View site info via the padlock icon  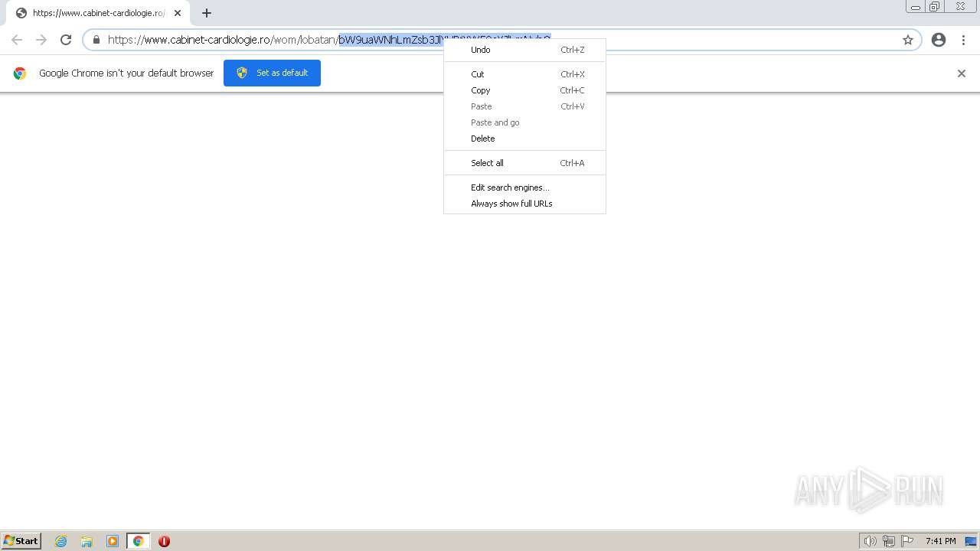(96, 40)
